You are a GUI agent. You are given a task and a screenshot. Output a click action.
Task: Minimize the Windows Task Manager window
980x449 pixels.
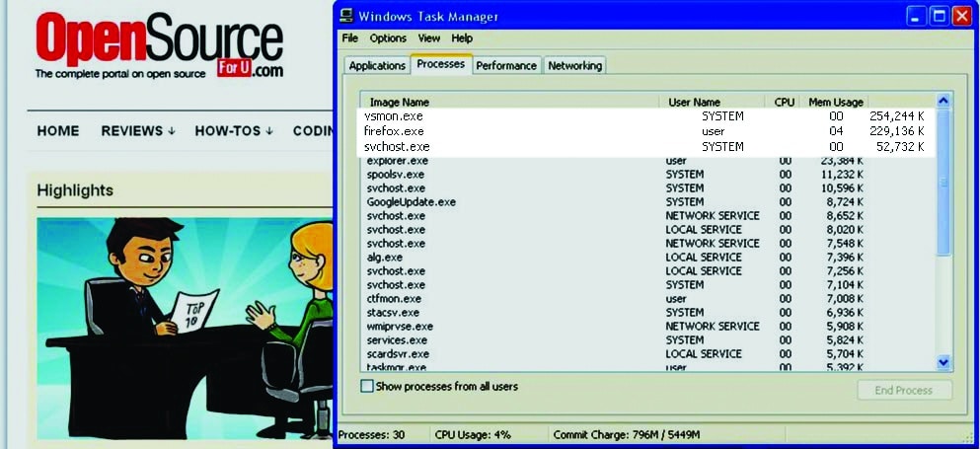click(x=914, y=16)
